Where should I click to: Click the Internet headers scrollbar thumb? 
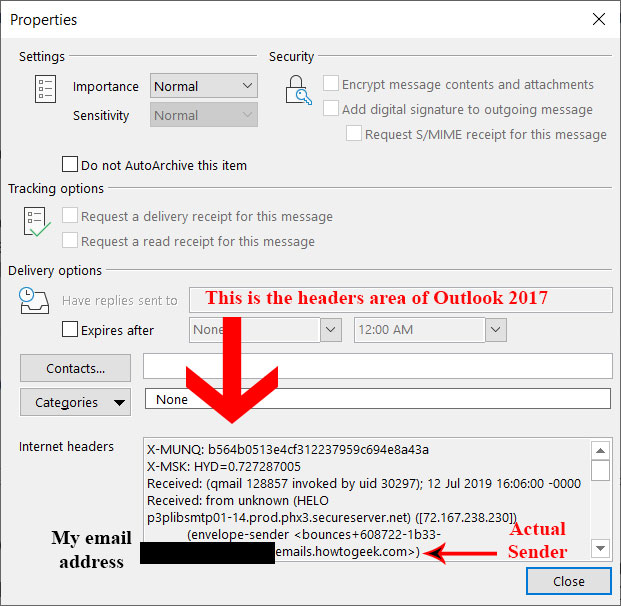point(600,470)
